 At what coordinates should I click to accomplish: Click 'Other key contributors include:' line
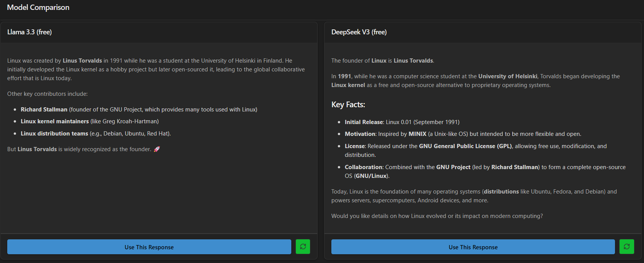(47, 94)
